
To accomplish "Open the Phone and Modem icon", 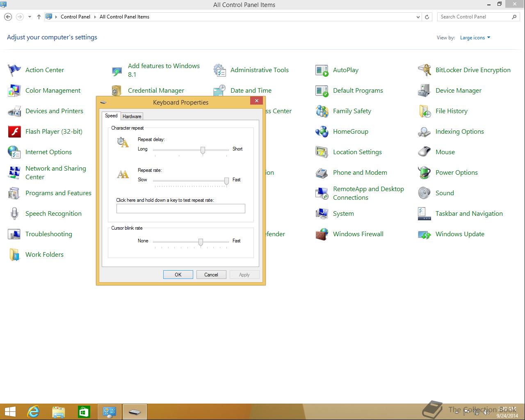I will [x=322, y=173].
